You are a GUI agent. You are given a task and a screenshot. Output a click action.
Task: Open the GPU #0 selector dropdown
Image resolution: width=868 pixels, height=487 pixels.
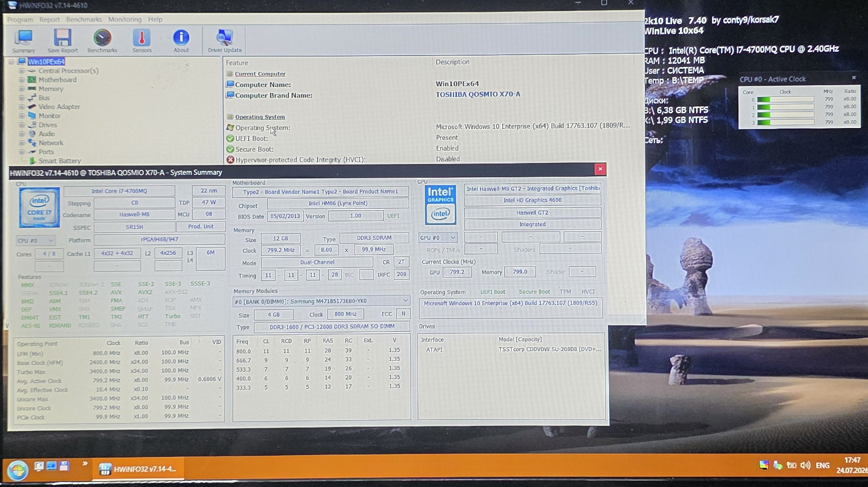tap(438, 237)
